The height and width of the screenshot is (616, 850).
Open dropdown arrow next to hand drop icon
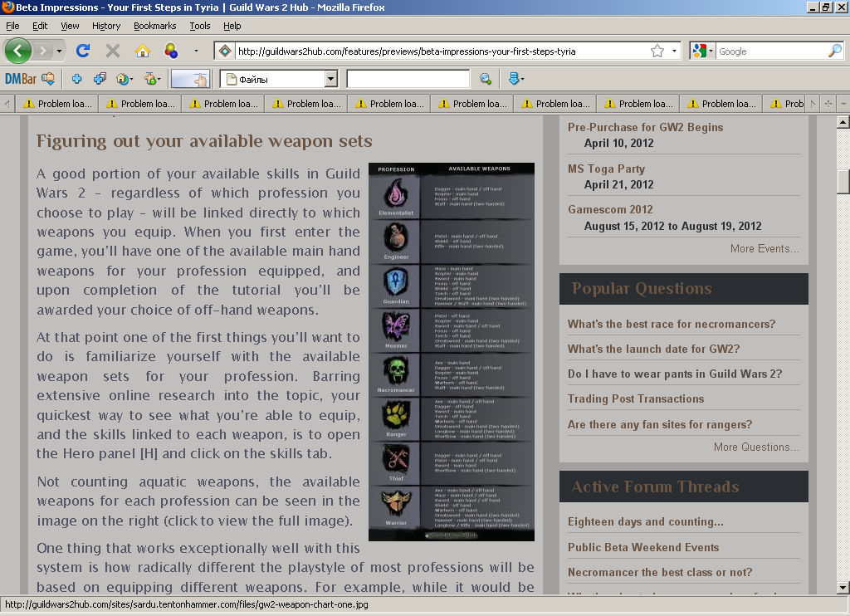click(x=159, y=80)
